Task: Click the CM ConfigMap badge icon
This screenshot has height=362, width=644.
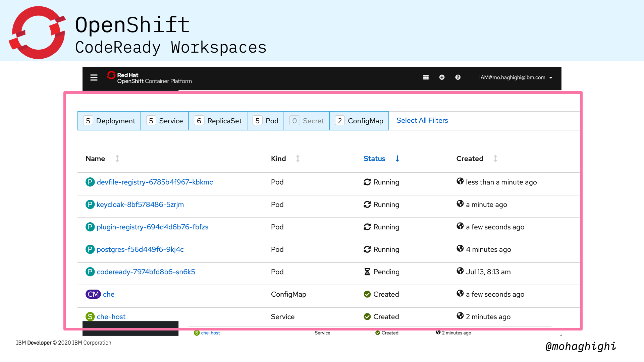Action: (x=93, y=294)
